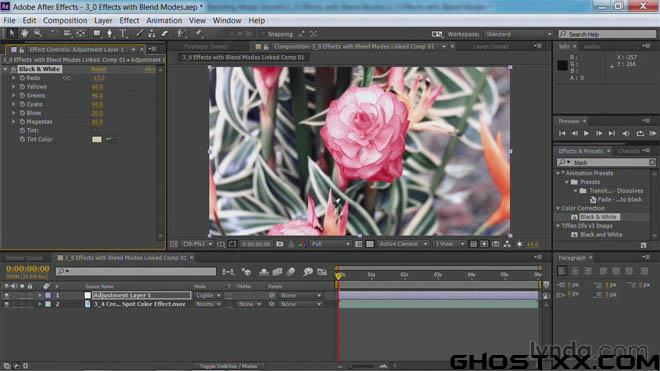Select the Pen tool
This screenshot has height=371, width=660.
109,33
